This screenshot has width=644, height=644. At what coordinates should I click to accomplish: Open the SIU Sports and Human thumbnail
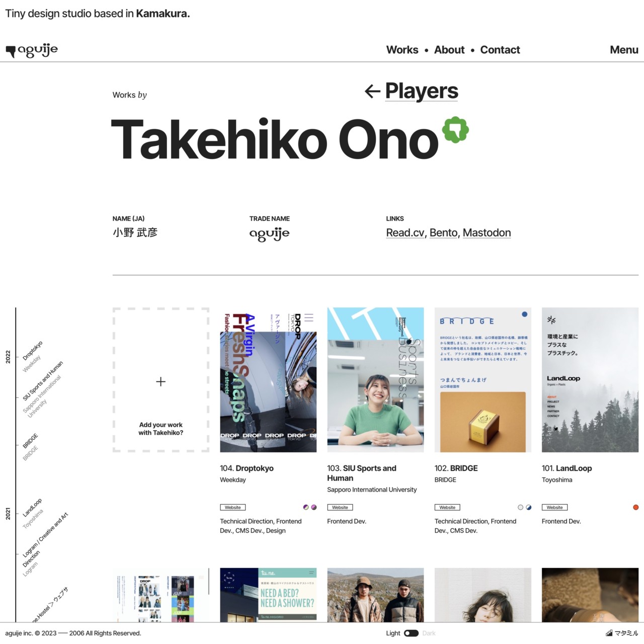pos(375,380)
